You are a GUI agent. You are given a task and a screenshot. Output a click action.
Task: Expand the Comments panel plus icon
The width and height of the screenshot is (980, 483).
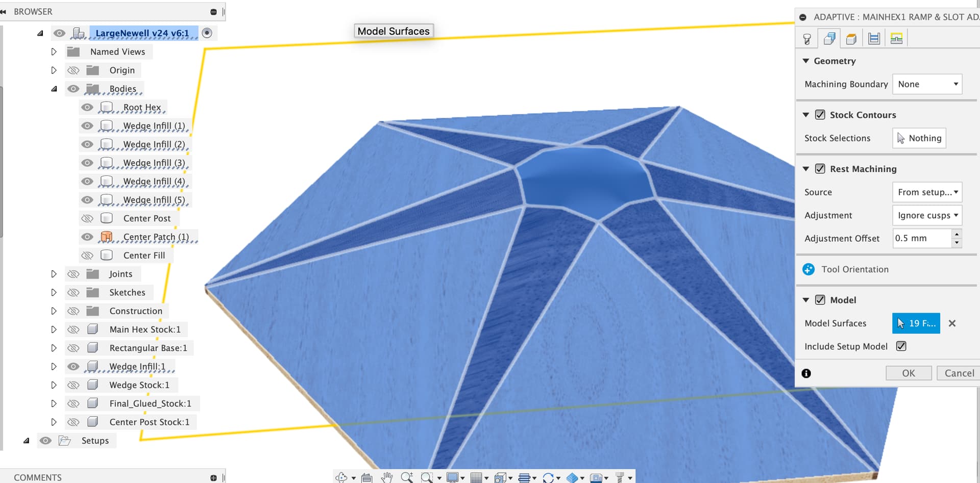pos(213,477)
